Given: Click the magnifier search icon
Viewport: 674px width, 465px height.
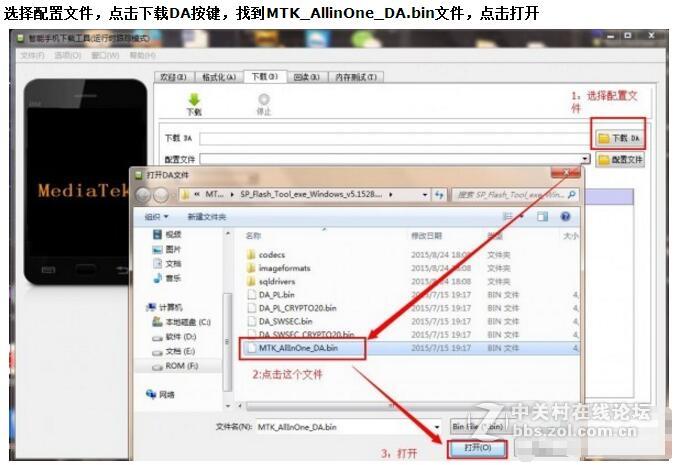Looking at the screenshot, I should (571, 195).
